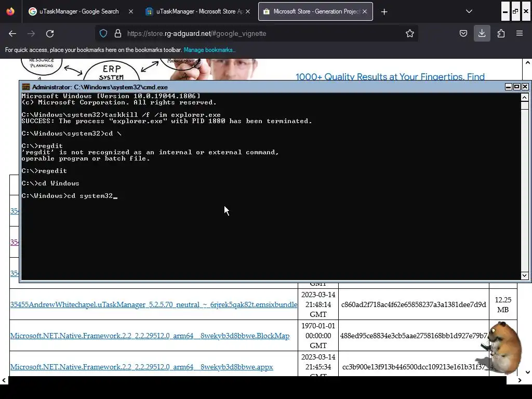This screenshot has height=399, width=532.
Task: View site security padlock info
Action: click(x=118, y=33)
